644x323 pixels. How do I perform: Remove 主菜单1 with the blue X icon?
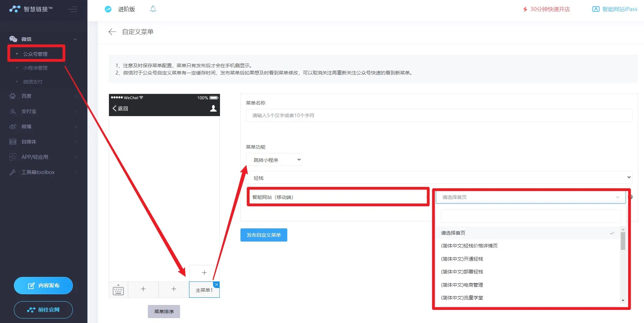(x=217, y=285)
